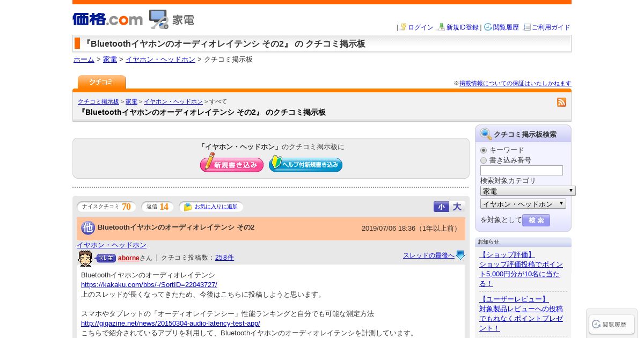
Task: Open the ご利用ガイド link
Action: [x=551, y=27]
